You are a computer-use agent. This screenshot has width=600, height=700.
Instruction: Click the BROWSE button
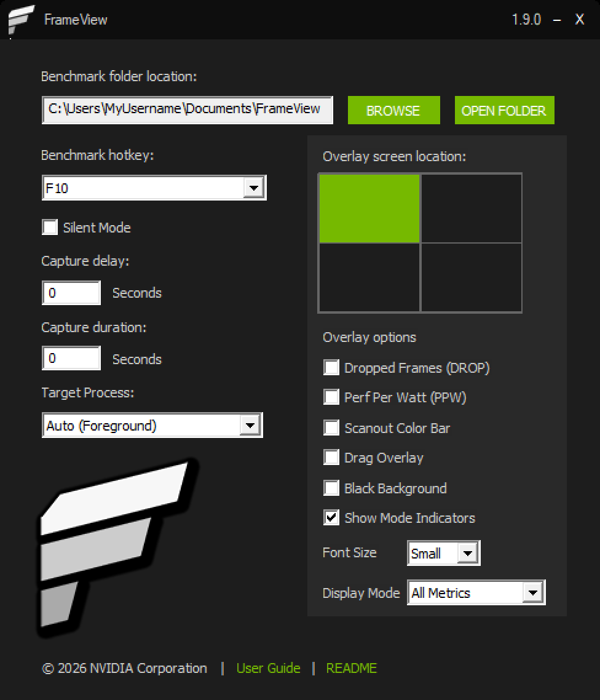pos(393,110)
